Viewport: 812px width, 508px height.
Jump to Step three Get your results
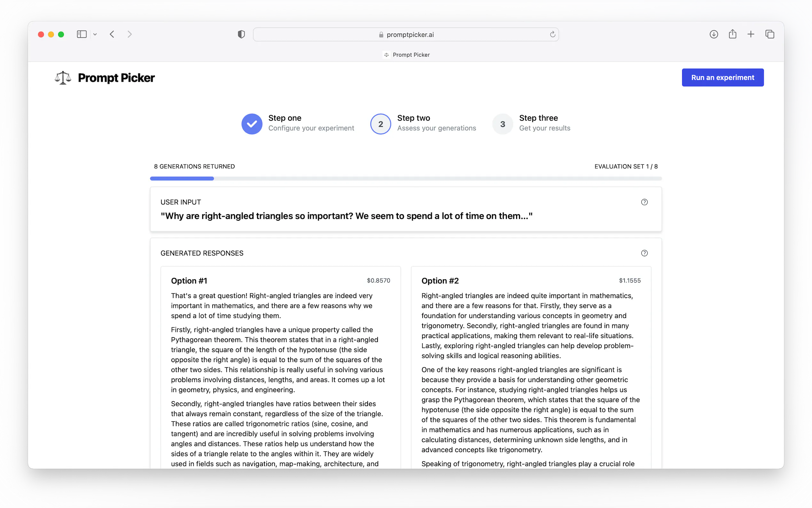(531, 123)
